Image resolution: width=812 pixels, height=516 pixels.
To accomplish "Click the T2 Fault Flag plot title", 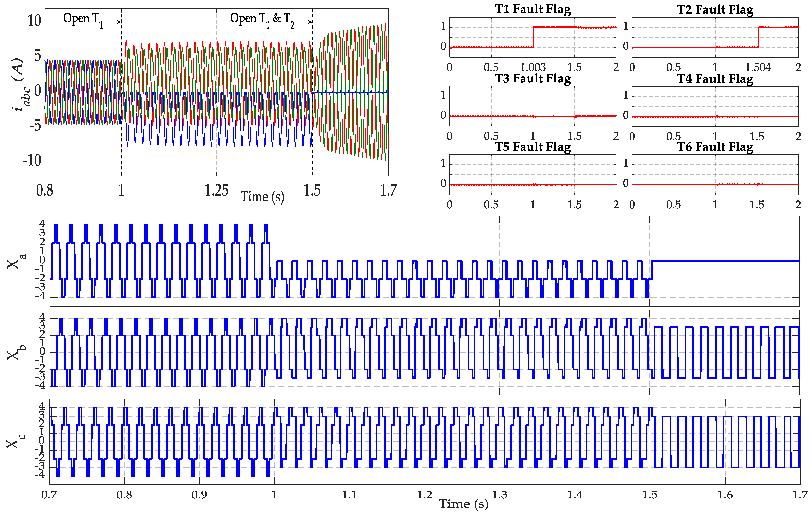I will pos(715,9).
